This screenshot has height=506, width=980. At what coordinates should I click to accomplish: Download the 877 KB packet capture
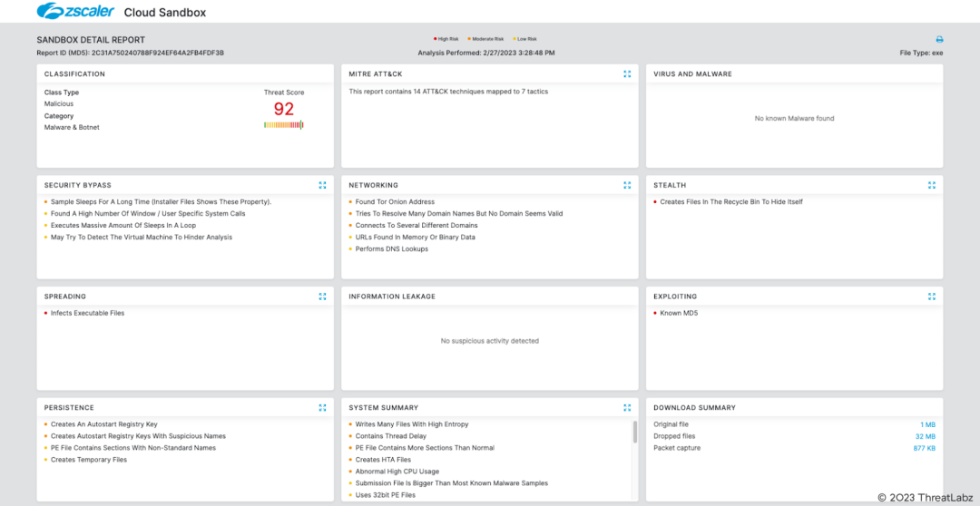(x=924, y=448)
